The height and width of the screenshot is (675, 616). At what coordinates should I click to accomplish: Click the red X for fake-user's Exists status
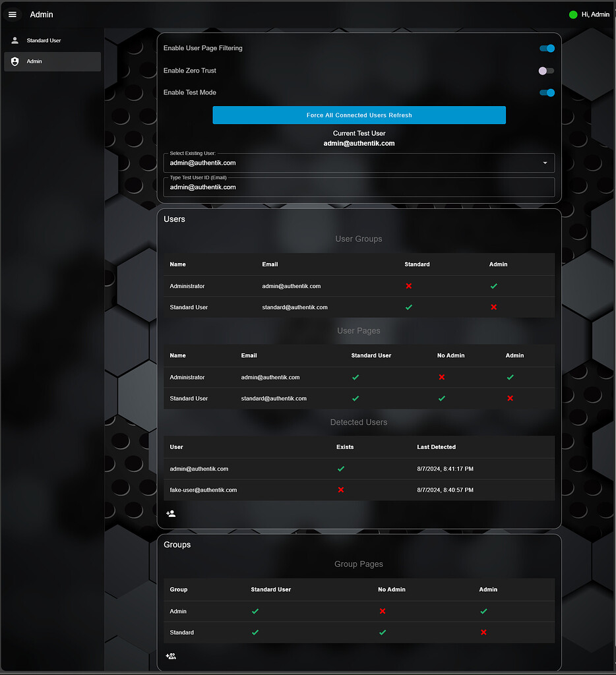pos(341,490)
